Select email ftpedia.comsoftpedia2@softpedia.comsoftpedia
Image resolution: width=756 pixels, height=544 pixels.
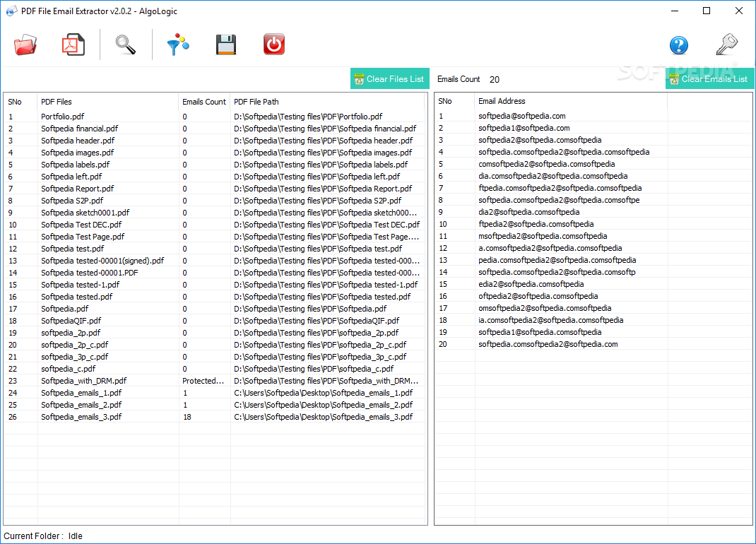click(560, 189)
